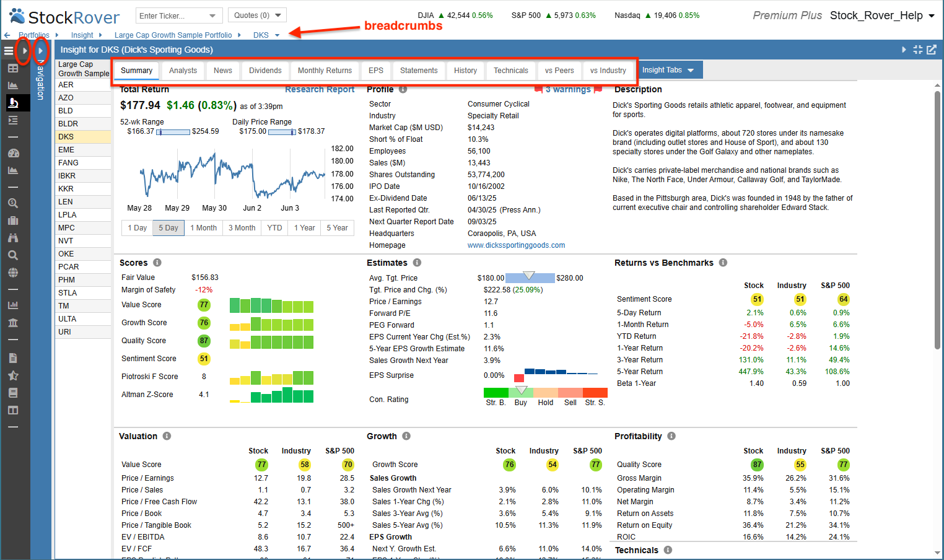Open the bank building icon in sidebar
Screen dimensions: 944x560
(13, 322)
